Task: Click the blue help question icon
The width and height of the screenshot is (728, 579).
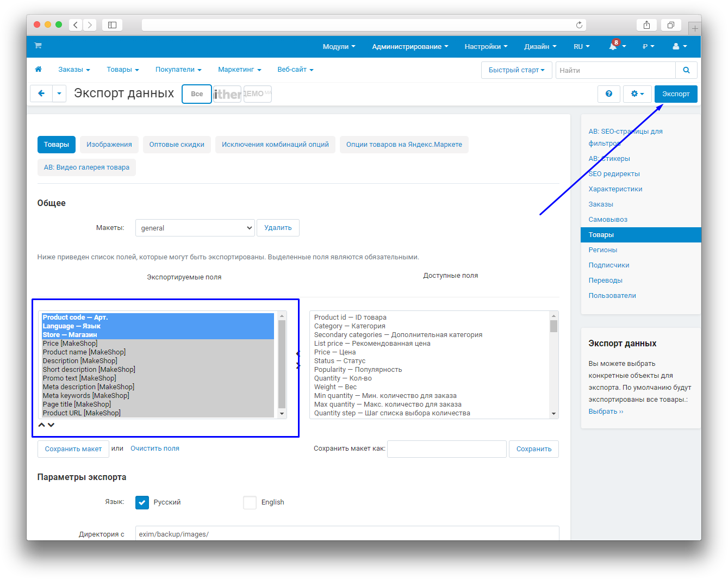Action: [x=608, y=94]
